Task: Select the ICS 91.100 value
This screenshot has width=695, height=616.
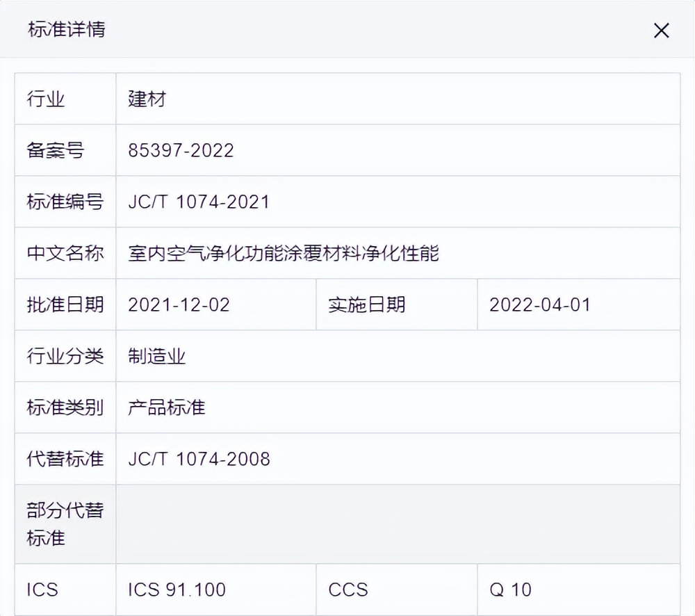Action: tap(177, 590)
